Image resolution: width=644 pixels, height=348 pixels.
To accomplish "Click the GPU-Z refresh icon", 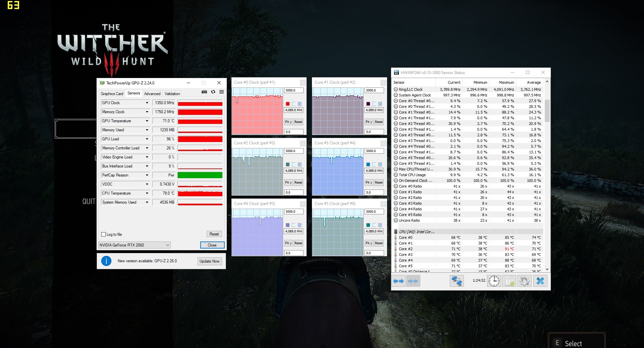I will 213,92.
